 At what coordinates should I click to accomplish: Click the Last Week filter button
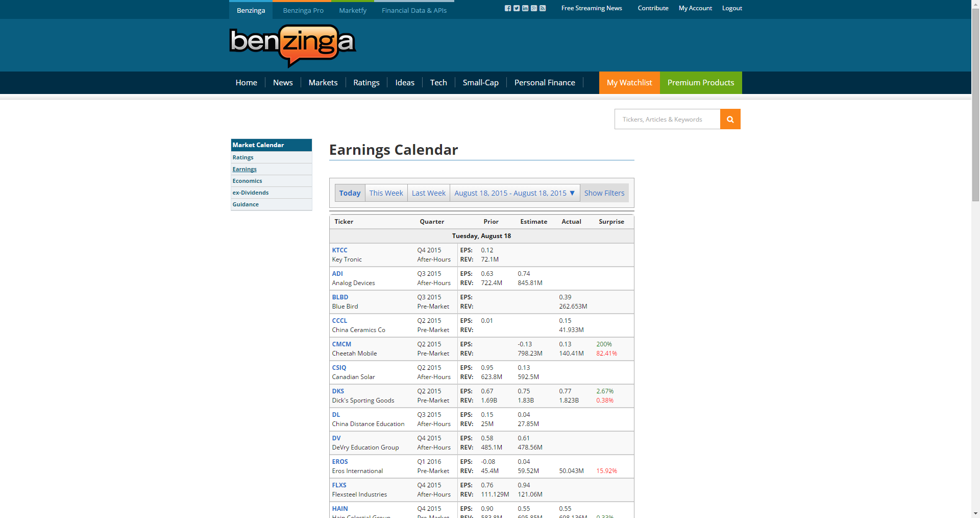point(429,193)
